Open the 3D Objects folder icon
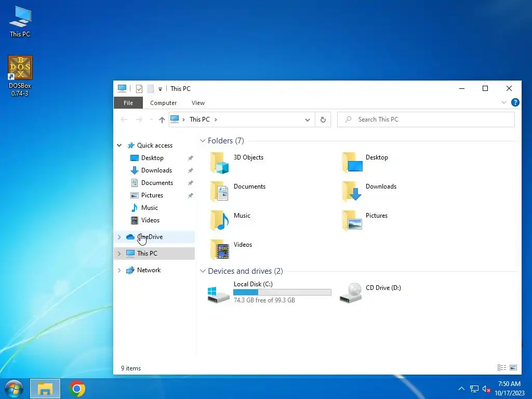 pos(220,163)
